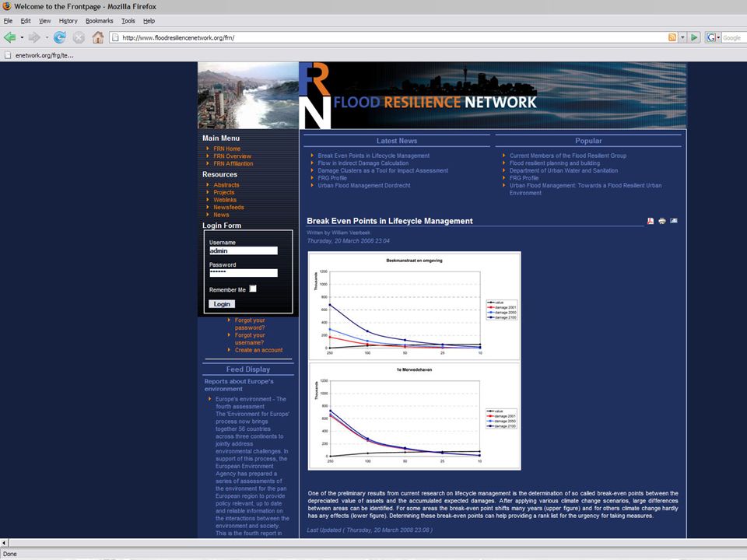Image resolution: width=747 pixels, height=560 pixels.
Task: Open the Abstracts resource link
Action: click(226, 185)
